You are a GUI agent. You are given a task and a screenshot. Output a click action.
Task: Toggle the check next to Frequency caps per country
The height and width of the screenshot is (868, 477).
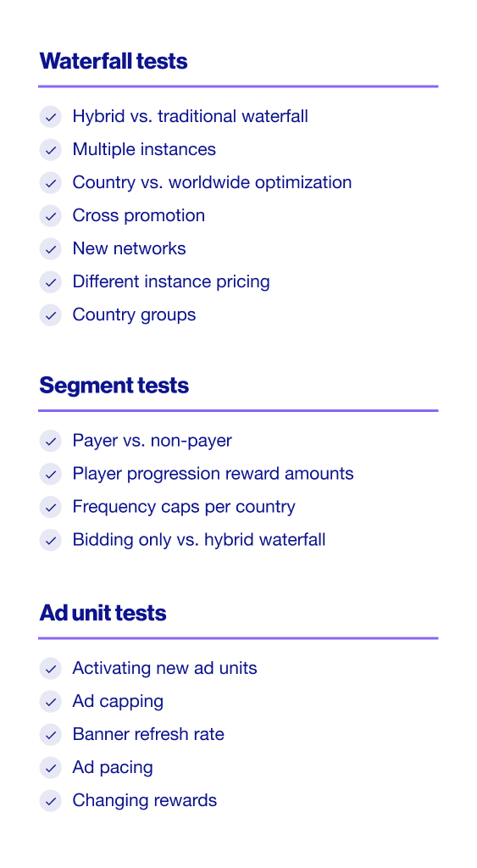coord(50,507)
